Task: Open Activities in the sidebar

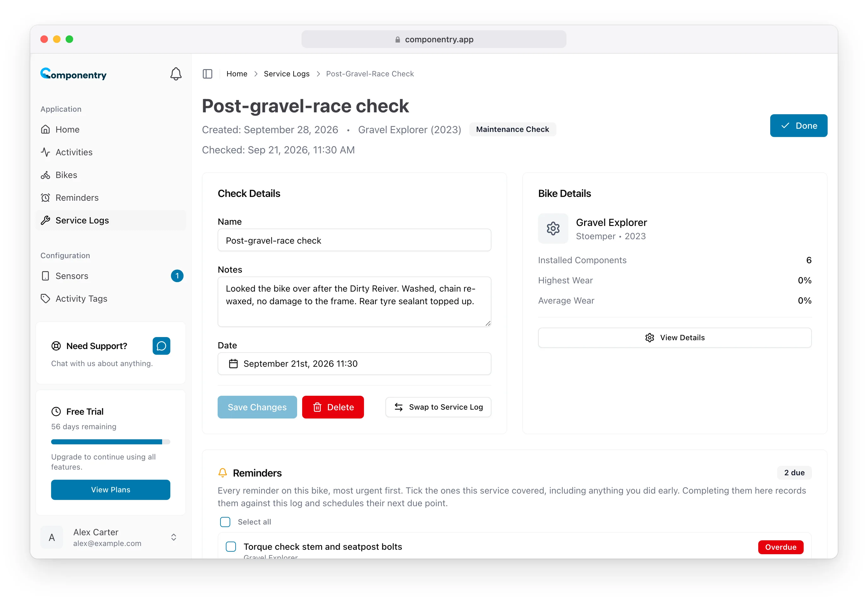Action: pos(111,152)
